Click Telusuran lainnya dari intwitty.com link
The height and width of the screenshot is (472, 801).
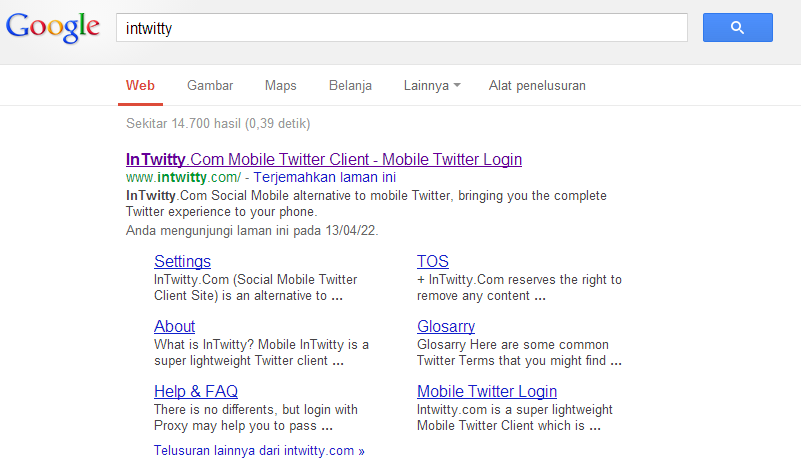259,451
